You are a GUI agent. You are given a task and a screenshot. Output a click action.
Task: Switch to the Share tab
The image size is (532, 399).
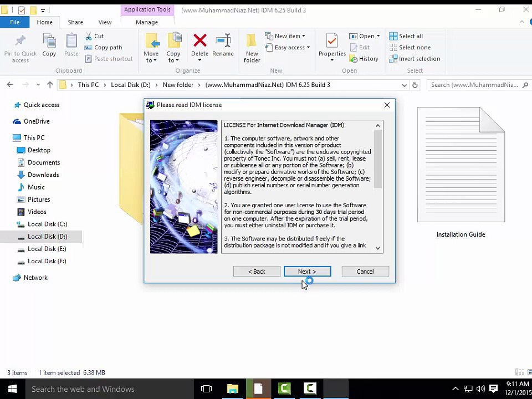(x=75, y=22)
